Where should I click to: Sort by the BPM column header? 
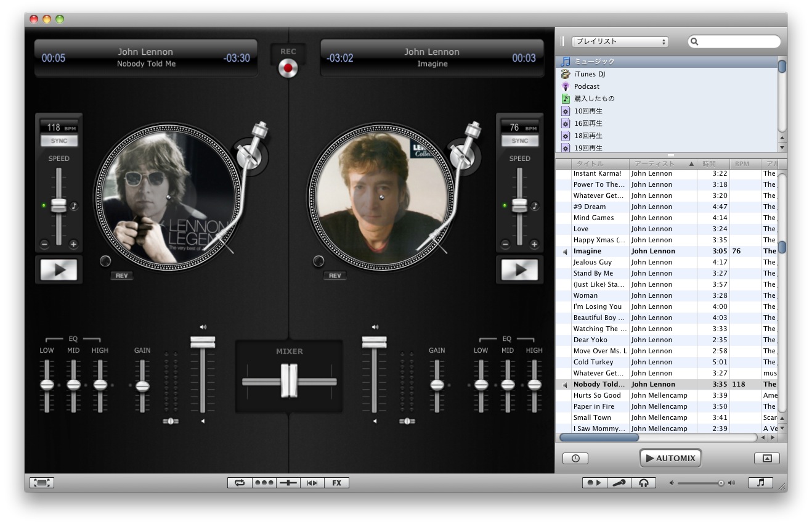pos(745,164)
